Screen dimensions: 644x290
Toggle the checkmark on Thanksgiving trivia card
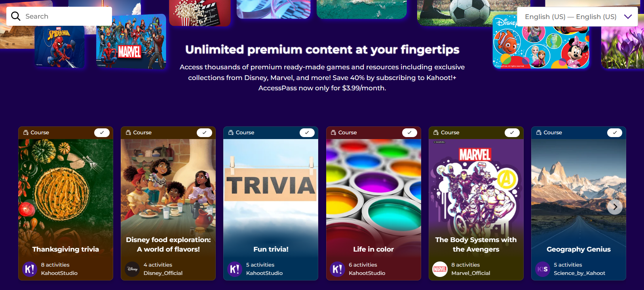(x=102, y=133)
